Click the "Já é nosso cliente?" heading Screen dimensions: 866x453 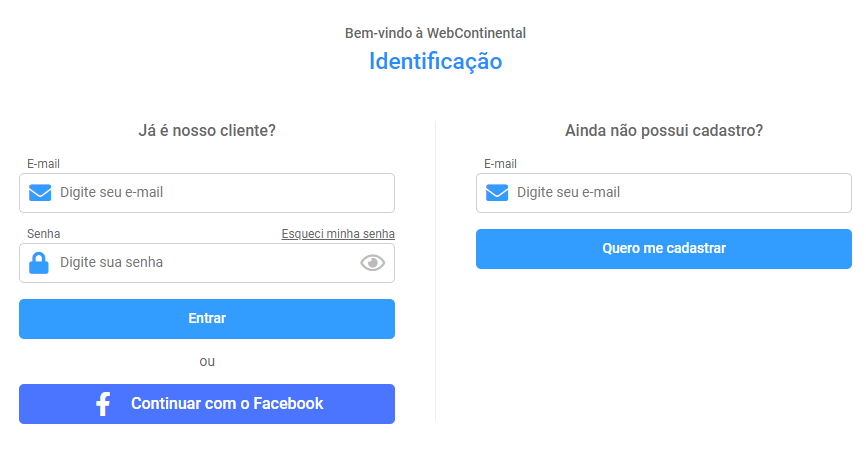[207, 130]
